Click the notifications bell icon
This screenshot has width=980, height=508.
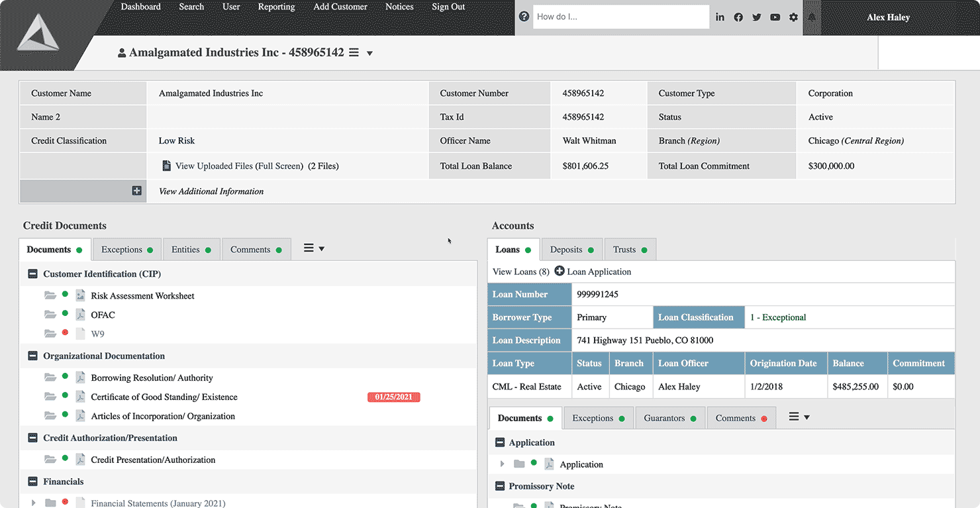(x=812, y=17)
